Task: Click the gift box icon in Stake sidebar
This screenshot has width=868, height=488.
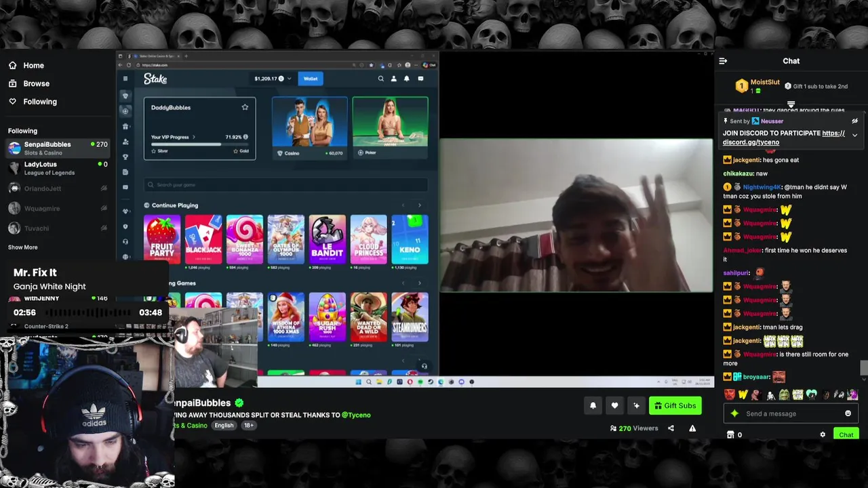Action: pyautogui.click(x=125, y=127)
